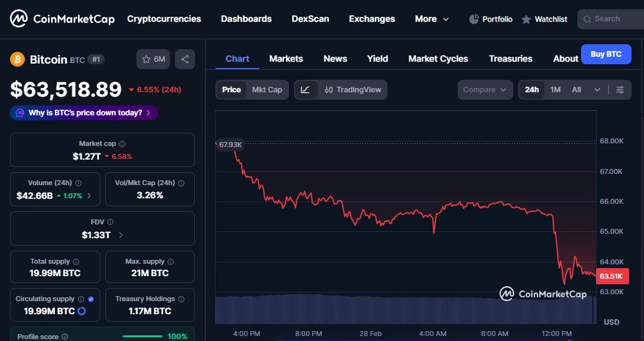Viewport: 644px width, 341px height.
Task: Click the Profile score progress bar
Action: (143, 337)
